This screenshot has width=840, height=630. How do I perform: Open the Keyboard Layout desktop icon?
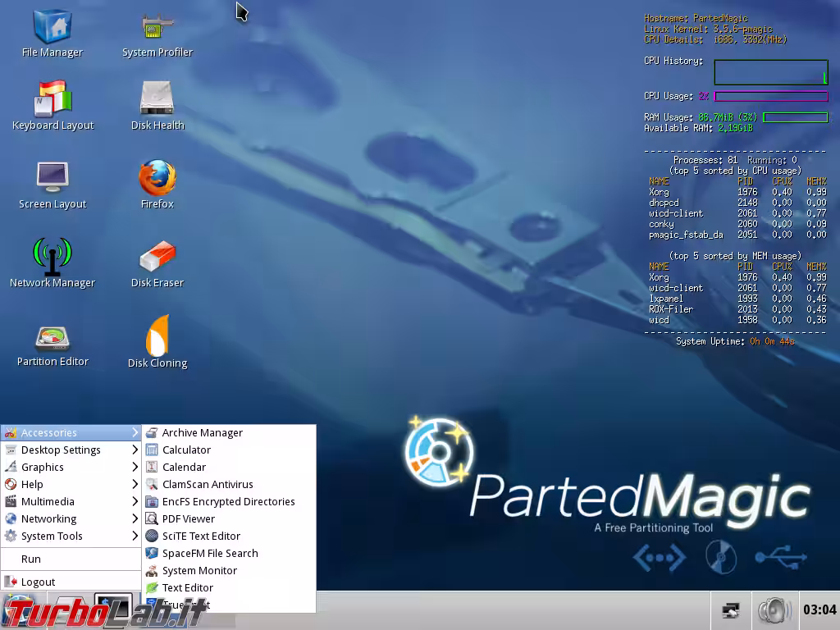[x=52, y=100]
